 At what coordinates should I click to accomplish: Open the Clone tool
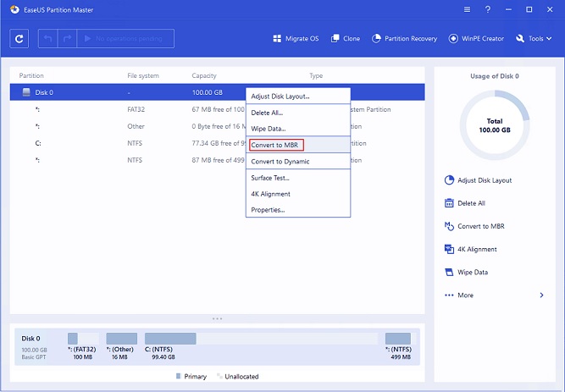point(346,39)
